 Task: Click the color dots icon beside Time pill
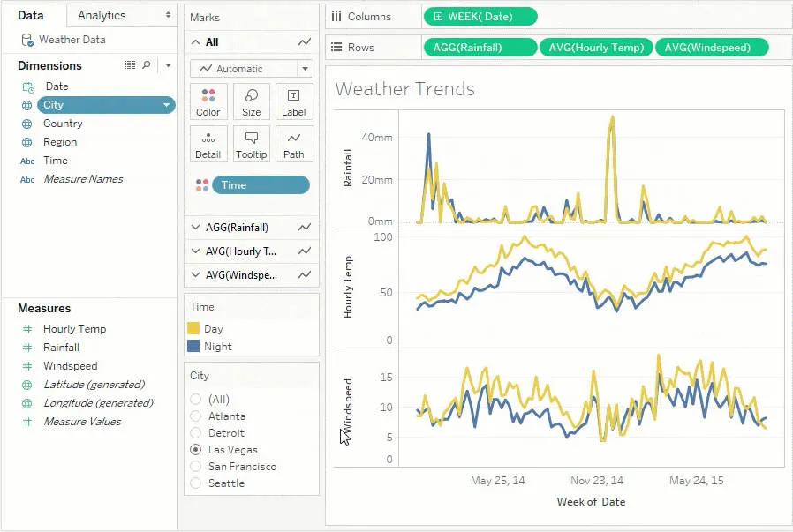coord(202,185)
